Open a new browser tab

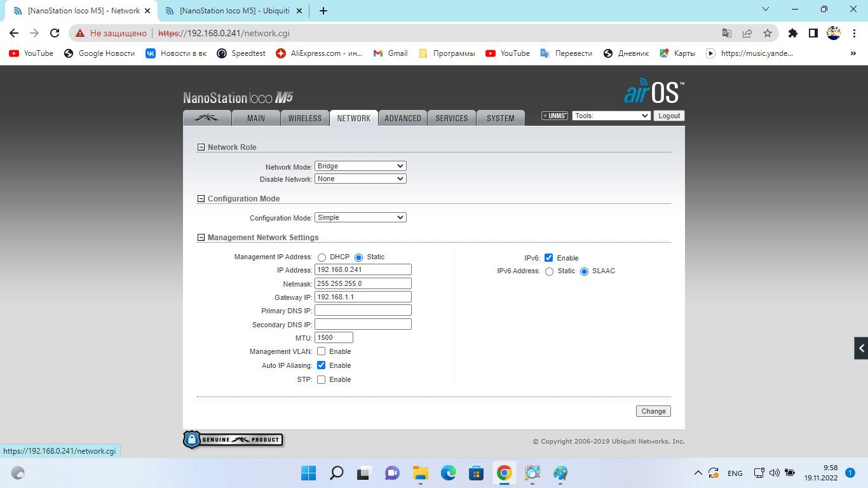click(323, 10)
